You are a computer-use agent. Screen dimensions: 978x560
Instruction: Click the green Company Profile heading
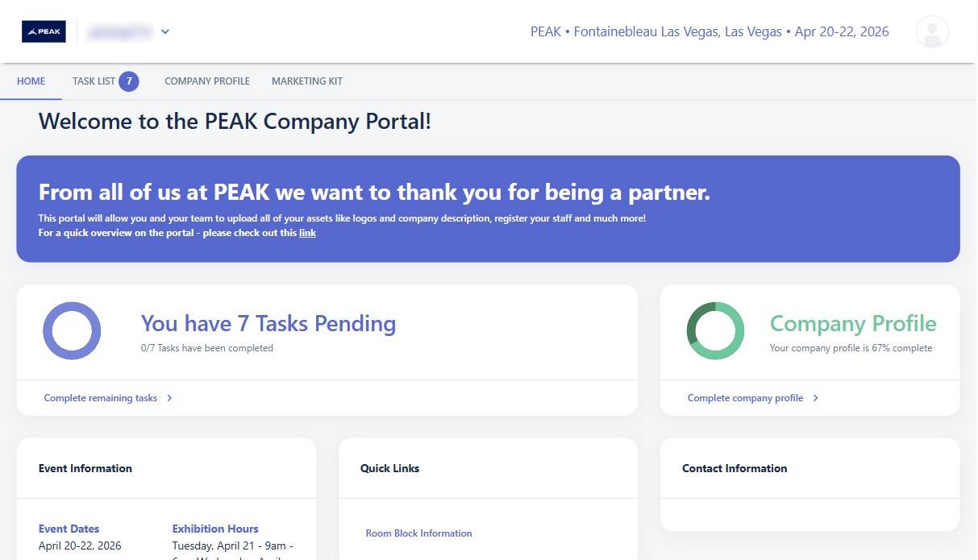853,324
